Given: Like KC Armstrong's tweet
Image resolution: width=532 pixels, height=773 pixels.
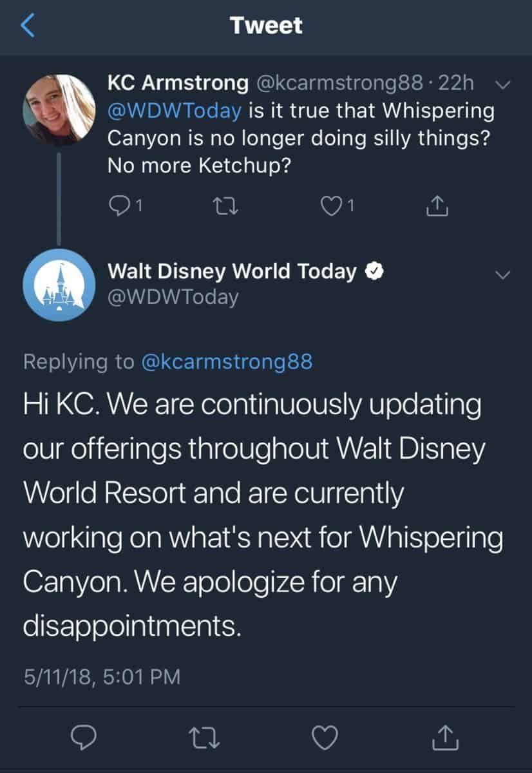Looking at the screenshot, I should 329,205.
